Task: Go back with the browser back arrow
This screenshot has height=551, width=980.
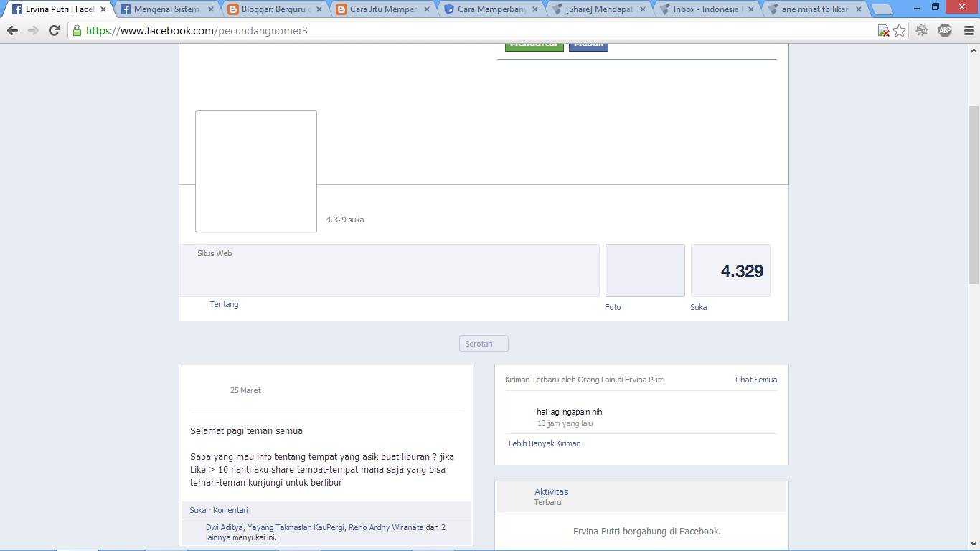Action: (12, 31)
